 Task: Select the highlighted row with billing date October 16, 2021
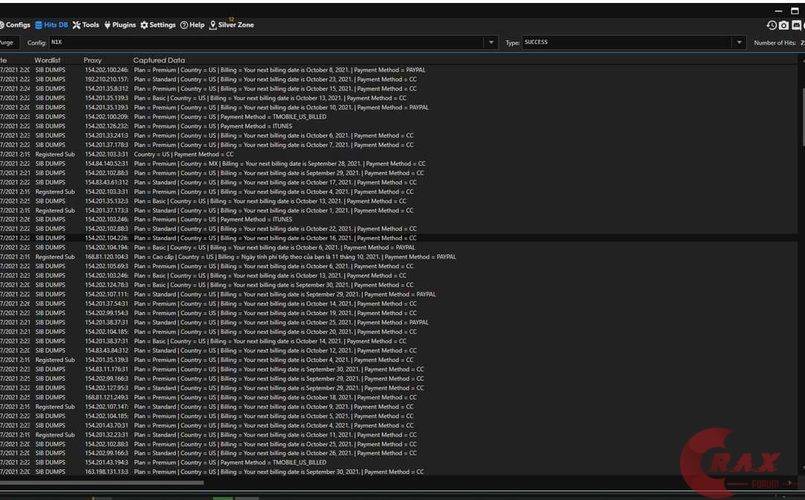coord(398,238)
